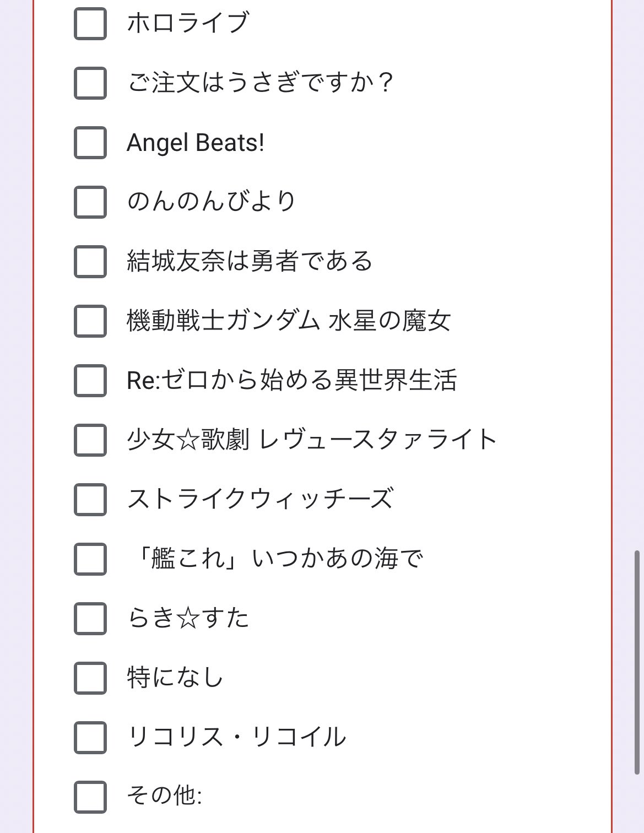
Task: Click the Angel Beats! option label
Action: [x=196, y=143]
